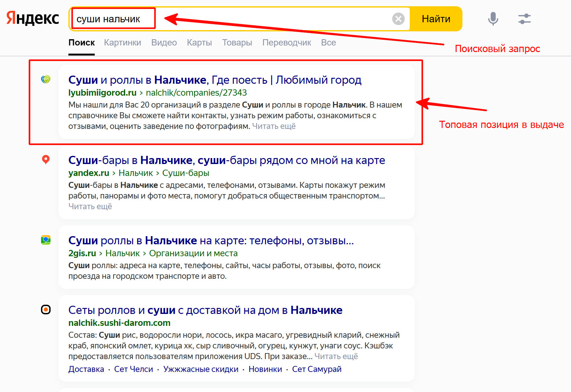Open nalchik.sushi-darom.com link

pyautogui.click(x=119, y=323)
